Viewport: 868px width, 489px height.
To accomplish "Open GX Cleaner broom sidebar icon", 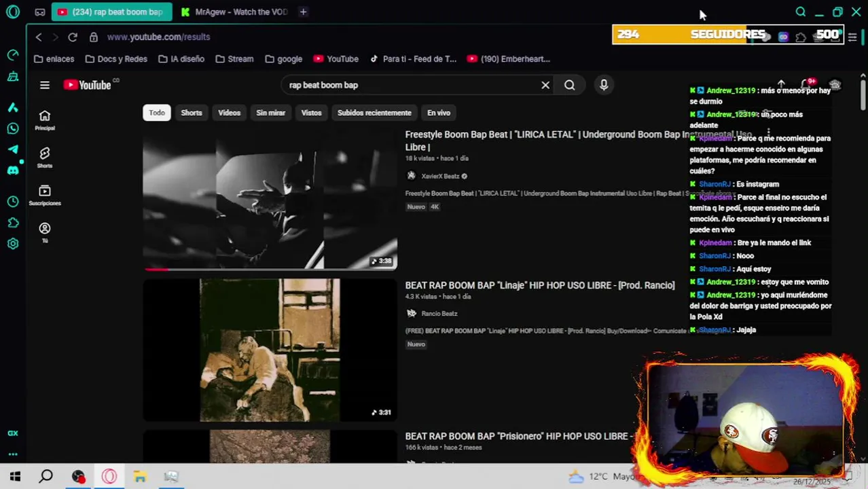I will pyautogui.click(x=13, y=77).
